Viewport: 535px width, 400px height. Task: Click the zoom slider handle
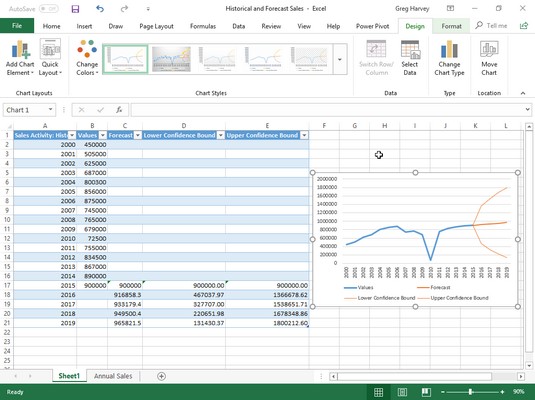(x=471, y=392)
